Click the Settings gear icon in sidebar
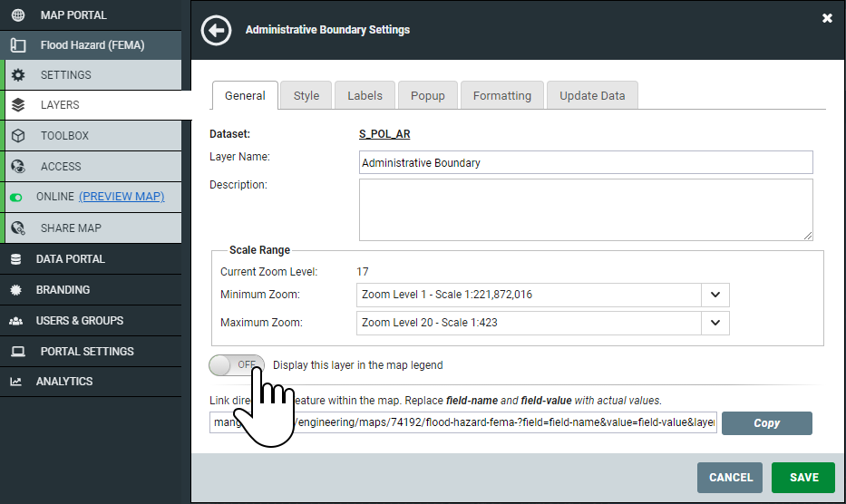The image size is (846, 504). click(18, 75)
